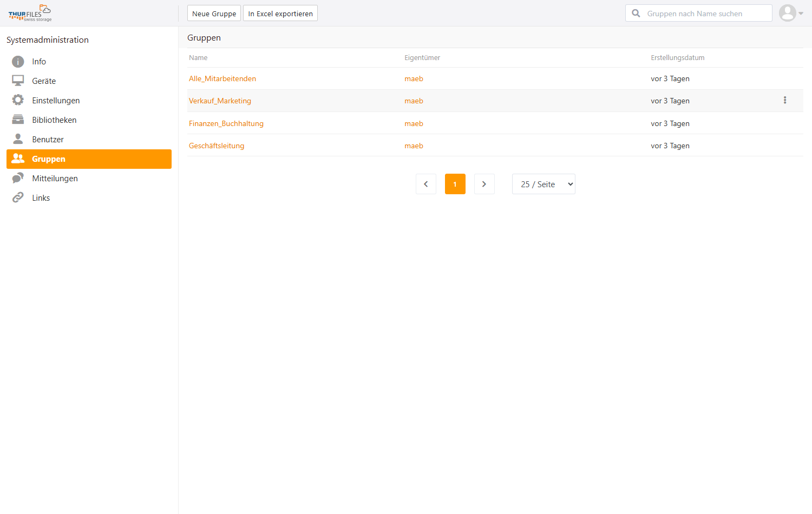Open Info in the sidebar
The image size is (812, 514).
[x=89, y=62]
